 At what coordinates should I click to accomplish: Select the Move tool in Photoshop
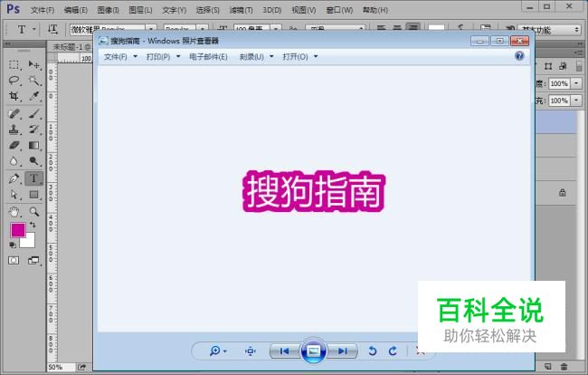click(34, 64)
